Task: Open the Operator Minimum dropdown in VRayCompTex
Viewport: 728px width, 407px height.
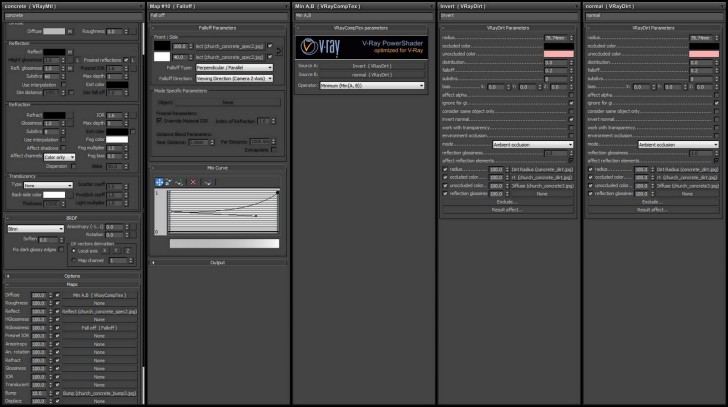Action: tap(372, 86)
